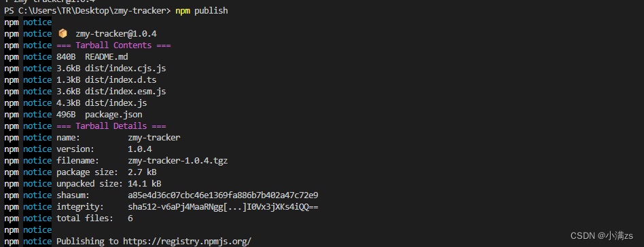
Task: Click the Tarball Contents heading
Action: point(113,45)
